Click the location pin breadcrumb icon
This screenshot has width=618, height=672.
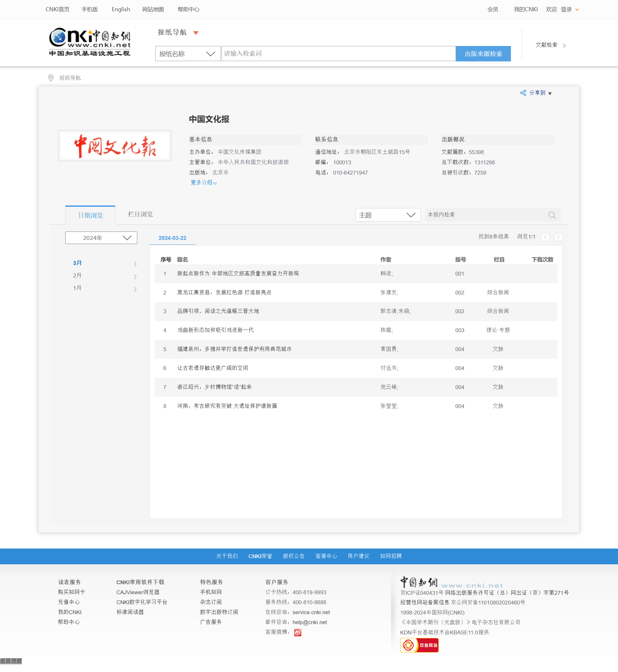51,78
